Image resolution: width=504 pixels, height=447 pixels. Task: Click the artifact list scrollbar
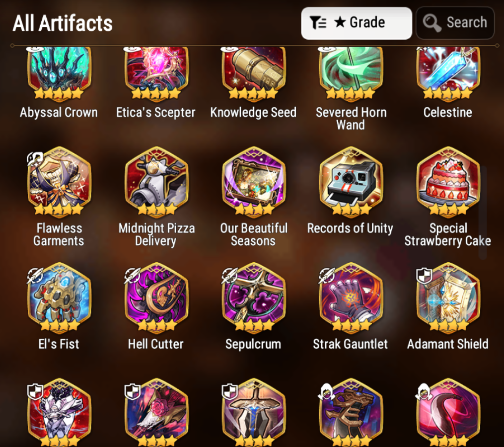point(483,212)
